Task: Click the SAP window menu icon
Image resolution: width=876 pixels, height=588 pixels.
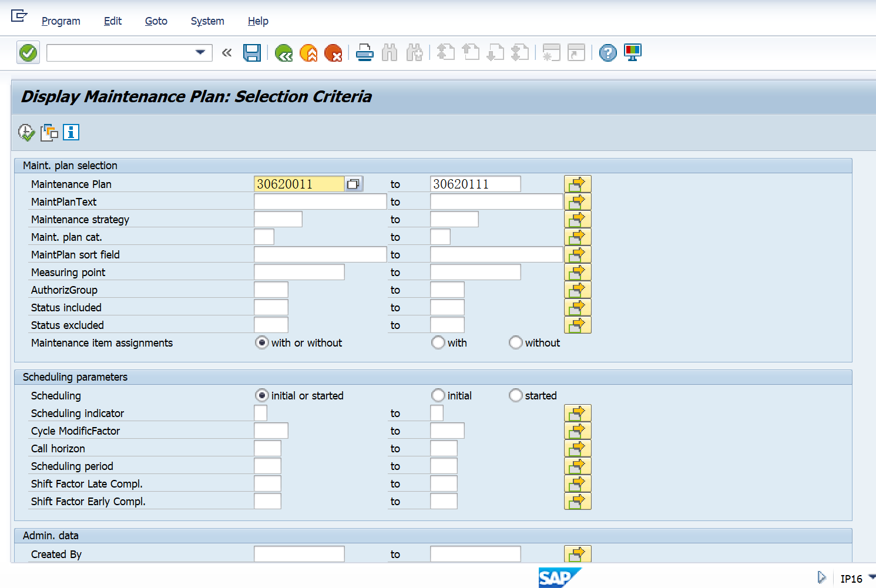Action: pos(19,16)
